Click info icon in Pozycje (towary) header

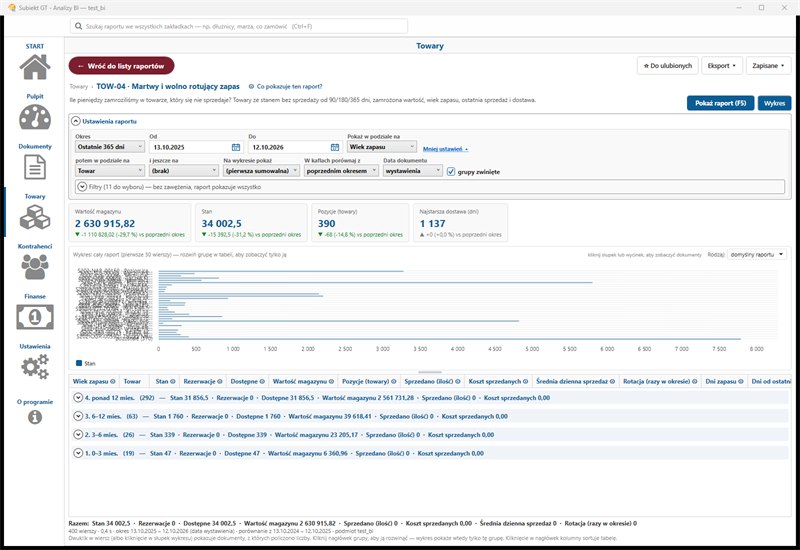[394, 381]
